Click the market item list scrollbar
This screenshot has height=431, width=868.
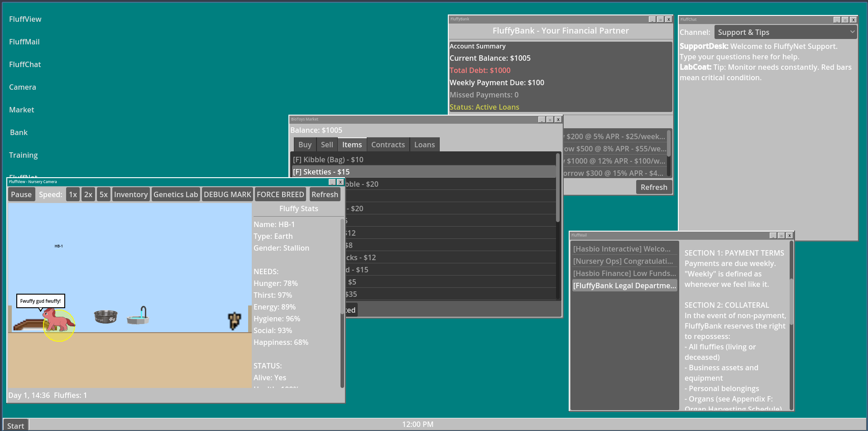coord(558,190)
